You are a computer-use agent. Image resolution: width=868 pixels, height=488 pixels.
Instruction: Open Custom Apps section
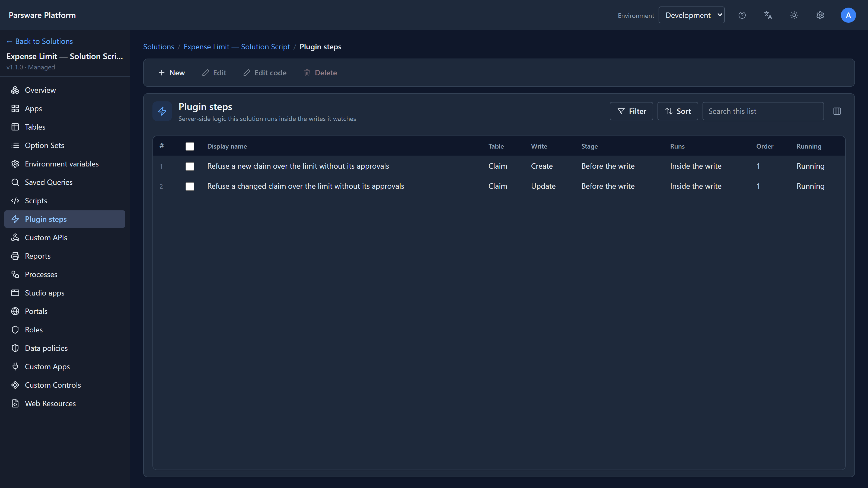pyautogui.click(x=65, y=367)
